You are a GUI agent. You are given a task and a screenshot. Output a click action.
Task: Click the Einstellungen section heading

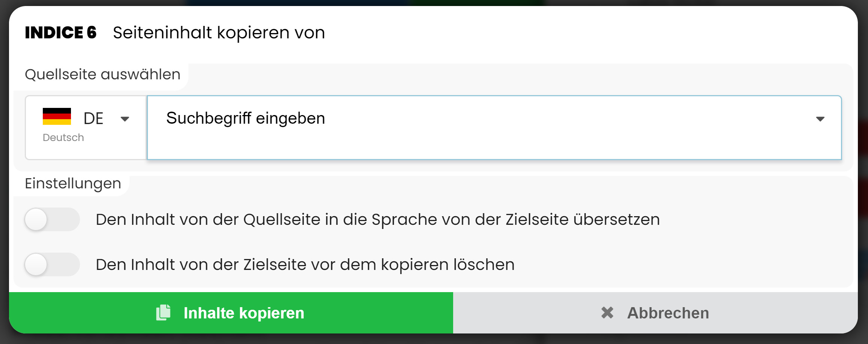click(73, 183)
